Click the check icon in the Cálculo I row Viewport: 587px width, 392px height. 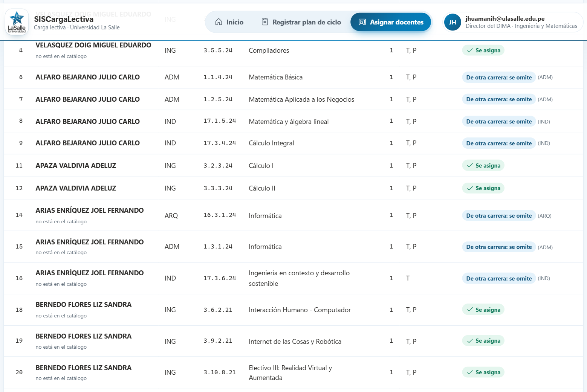(470, 166)
